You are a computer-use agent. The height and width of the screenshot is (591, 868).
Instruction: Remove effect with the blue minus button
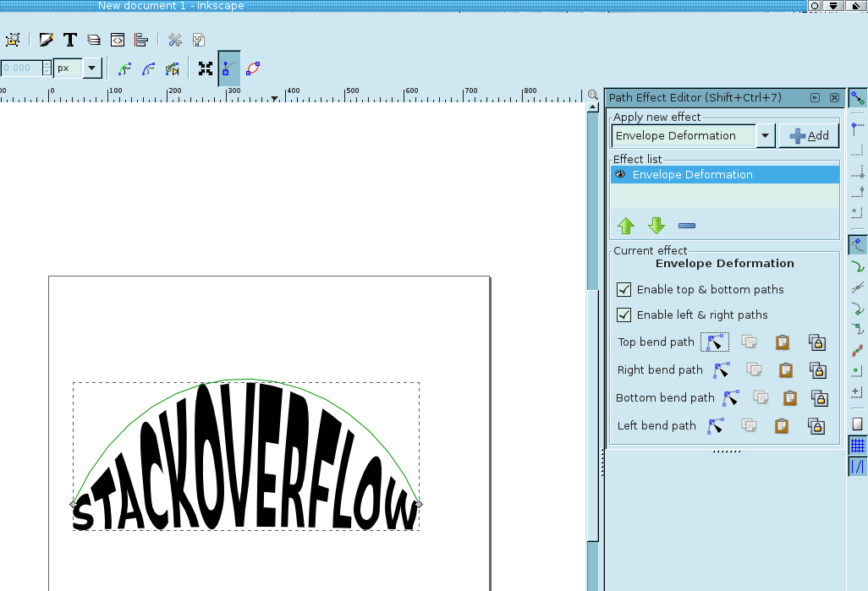(x=686, y=225)
